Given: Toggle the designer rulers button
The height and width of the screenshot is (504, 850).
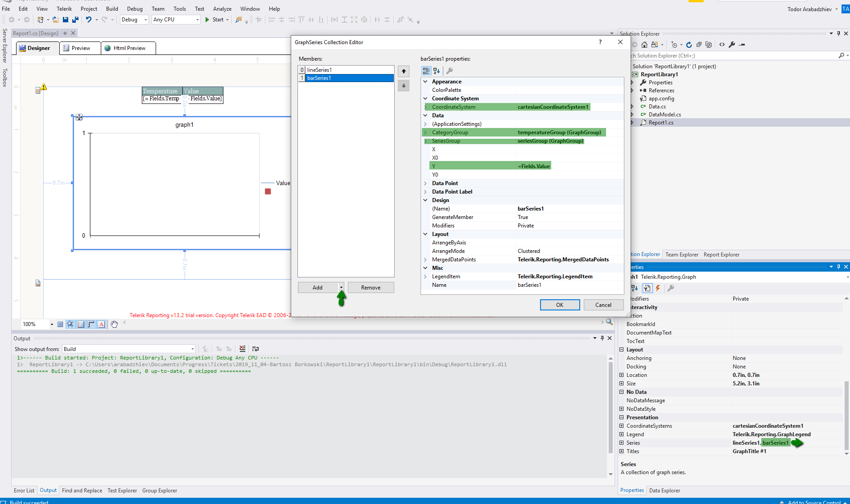Looking at the screenshot, I should (91, 324).
